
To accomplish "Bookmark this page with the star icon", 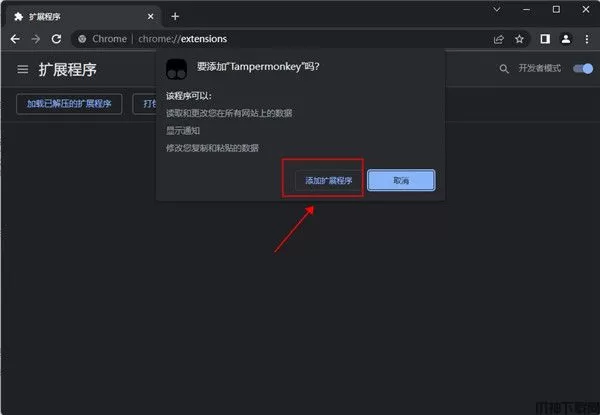I will point(519,39).
